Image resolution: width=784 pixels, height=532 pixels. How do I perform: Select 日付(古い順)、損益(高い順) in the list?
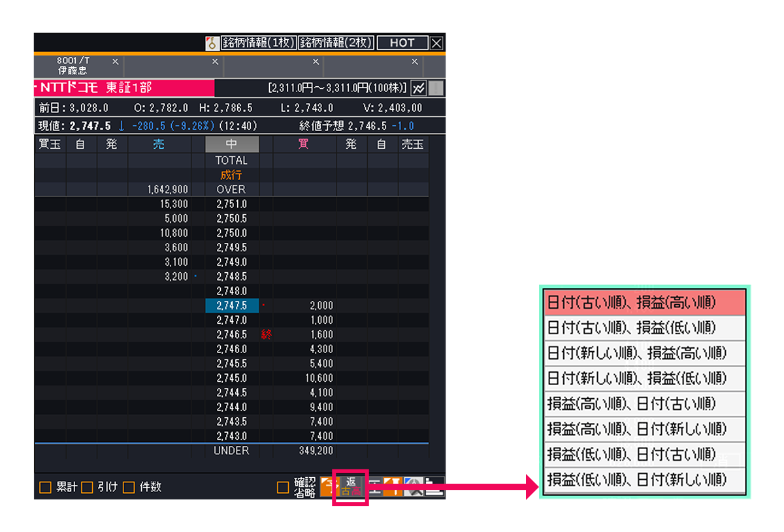coord(645,303)
